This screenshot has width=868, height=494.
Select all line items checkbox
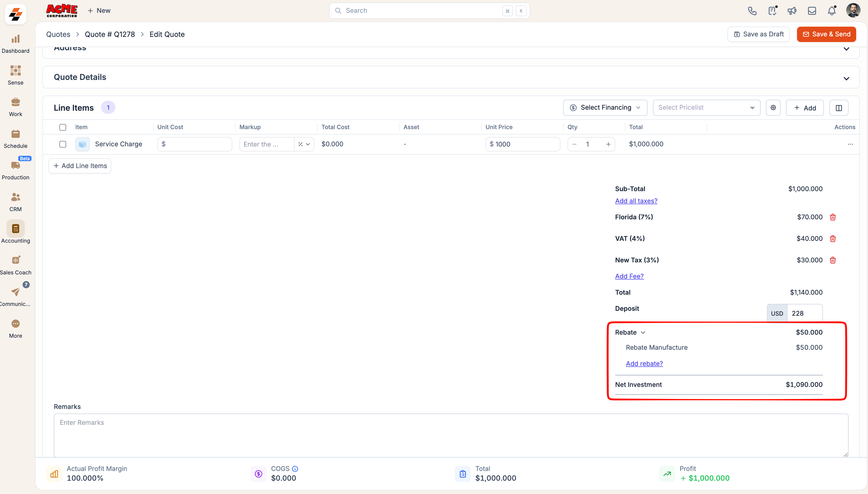[x=63, y=127]
